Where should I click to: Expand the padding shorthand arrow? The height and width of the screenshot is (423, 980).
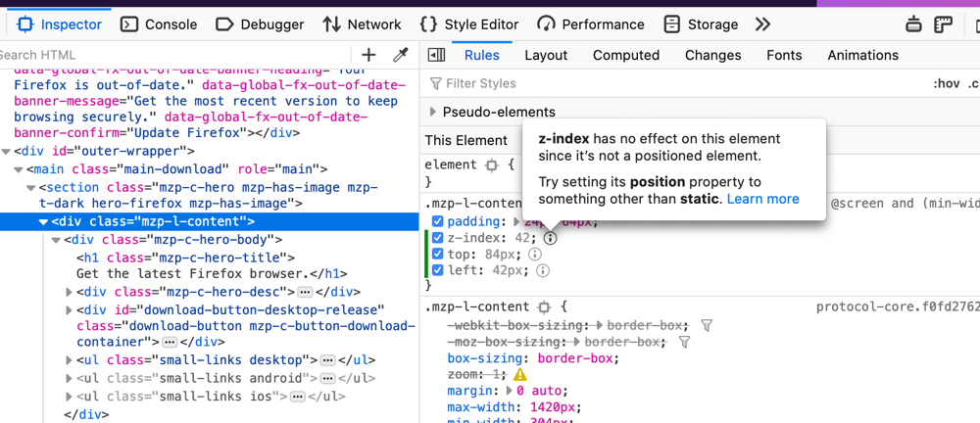(x=516, y=222)
